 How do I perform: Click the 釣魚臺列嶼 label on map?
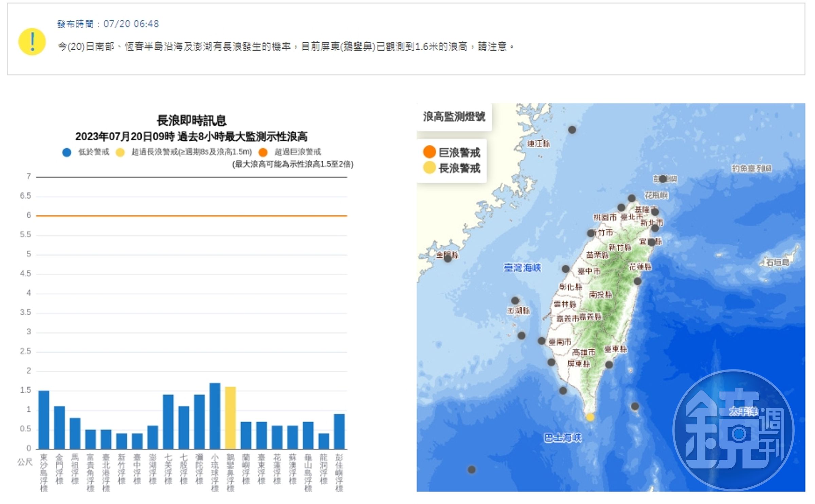point(751,168)
